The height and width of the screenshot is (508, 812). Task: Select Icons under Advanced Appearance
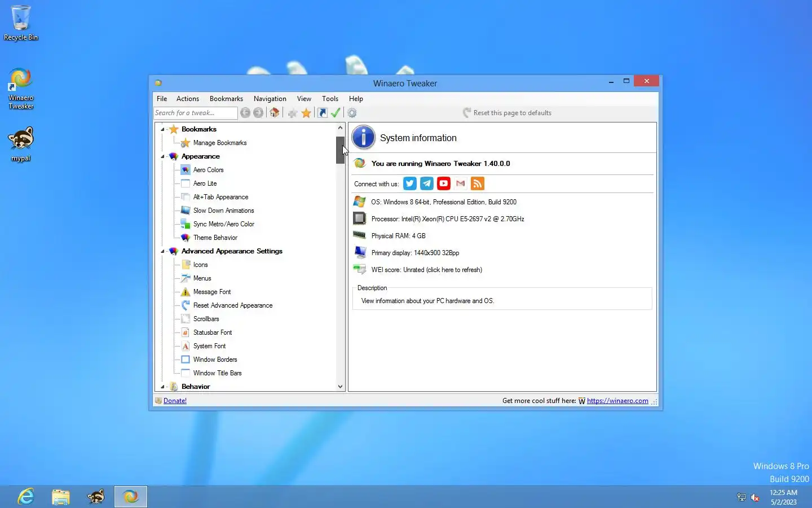[x=200, y=265]
